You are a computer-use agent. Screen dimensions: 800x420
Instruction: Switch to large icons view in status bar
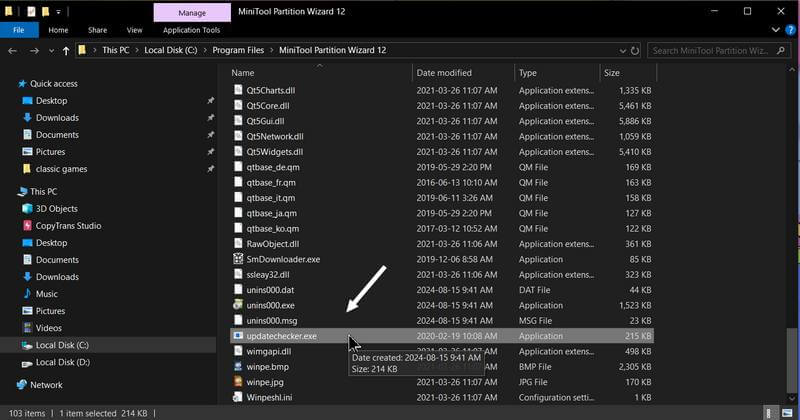(787, 413)
